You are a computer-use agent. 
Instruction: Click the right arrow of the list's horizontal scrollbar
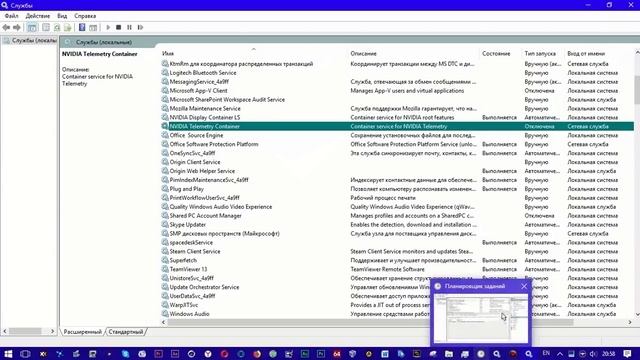(x=630, y=322)
